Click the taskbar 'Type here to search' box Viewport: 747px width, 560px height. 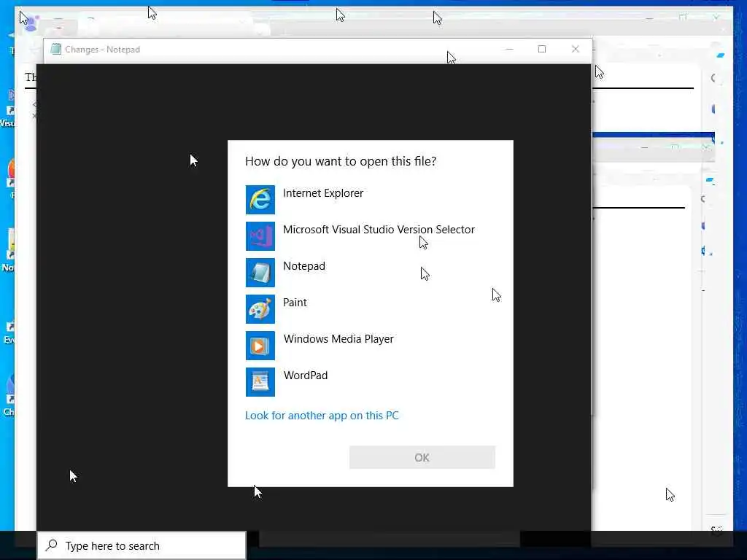[x=142, y=545]
